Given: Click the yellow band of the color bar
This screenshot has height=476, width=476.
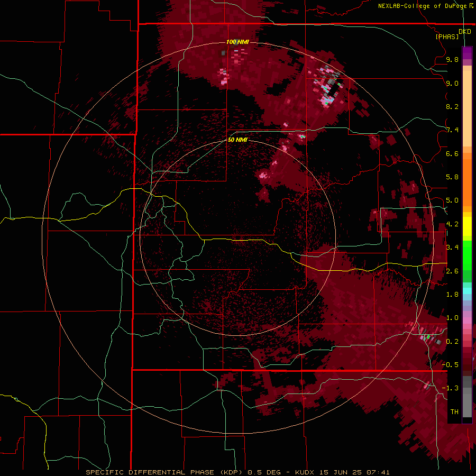Looking at the screenshot, I should (x=467, y=226).
